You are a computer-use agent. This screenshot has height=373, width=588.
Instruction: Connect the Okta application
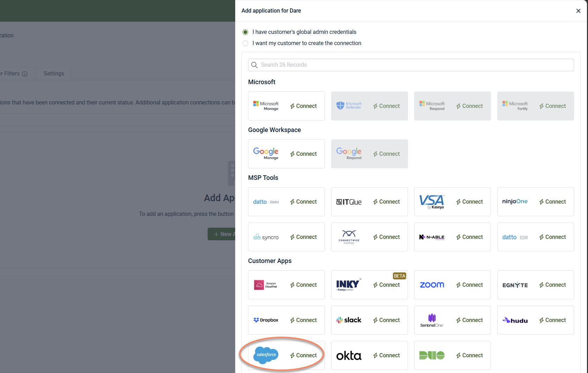pyautogui.click(x=386, y=356)
